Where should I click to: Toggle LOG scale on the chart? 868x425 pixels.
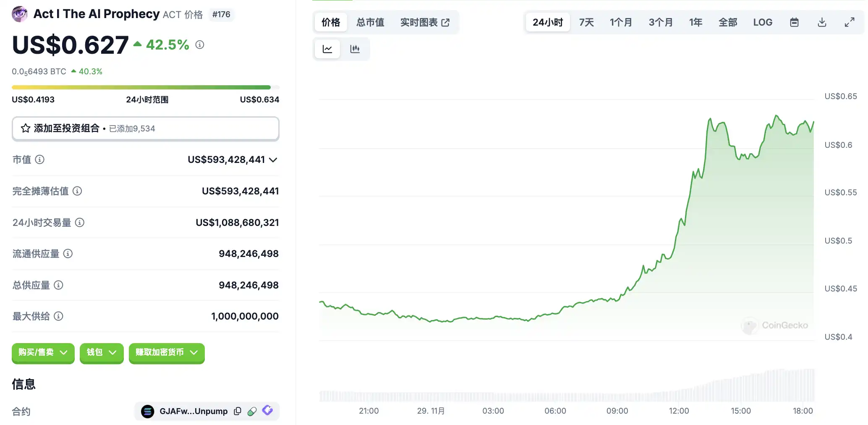(x=763, y=22)
